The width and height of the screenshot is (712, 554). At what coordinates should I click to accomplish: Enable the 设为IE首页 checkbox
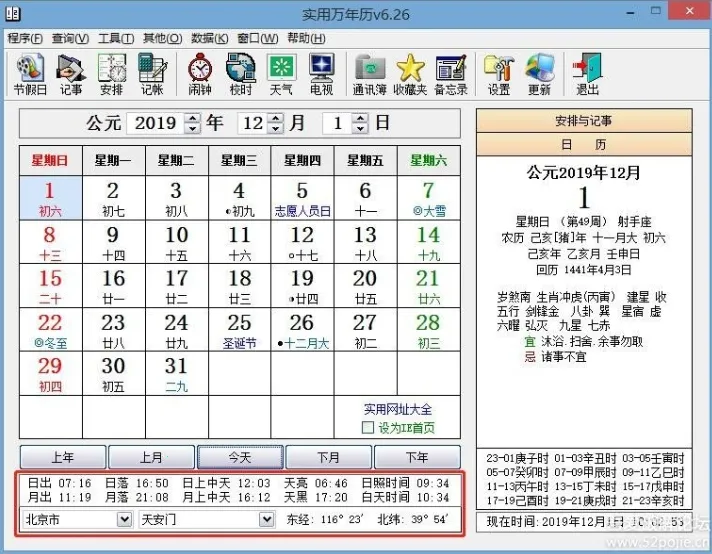[x=368, y=427]
